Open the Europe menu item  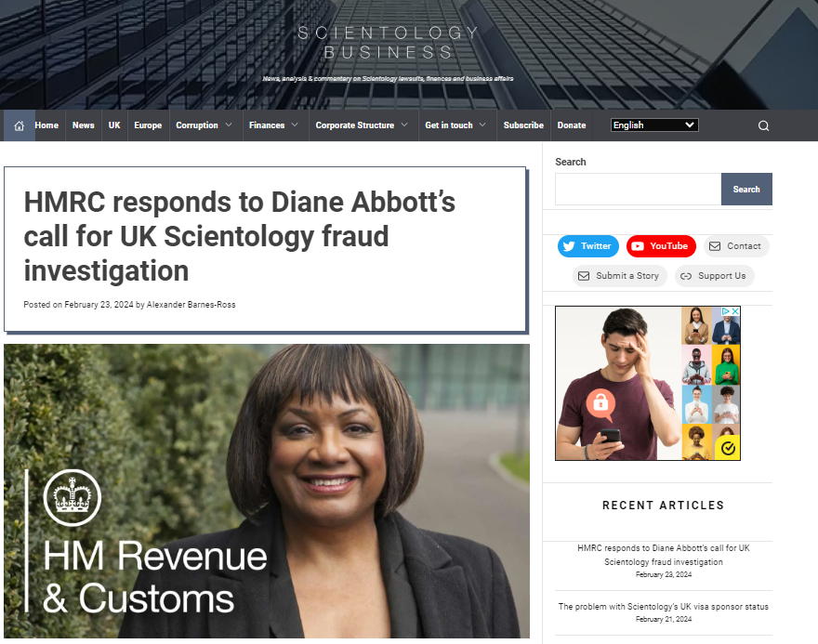(x=148, y=125)
